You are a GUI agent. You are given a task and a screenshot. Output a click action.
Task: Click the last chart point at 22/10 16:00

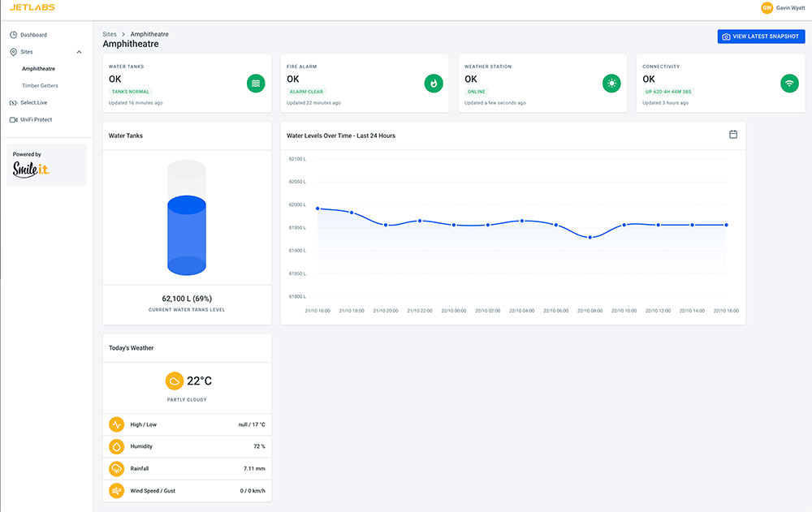point(726,226)
